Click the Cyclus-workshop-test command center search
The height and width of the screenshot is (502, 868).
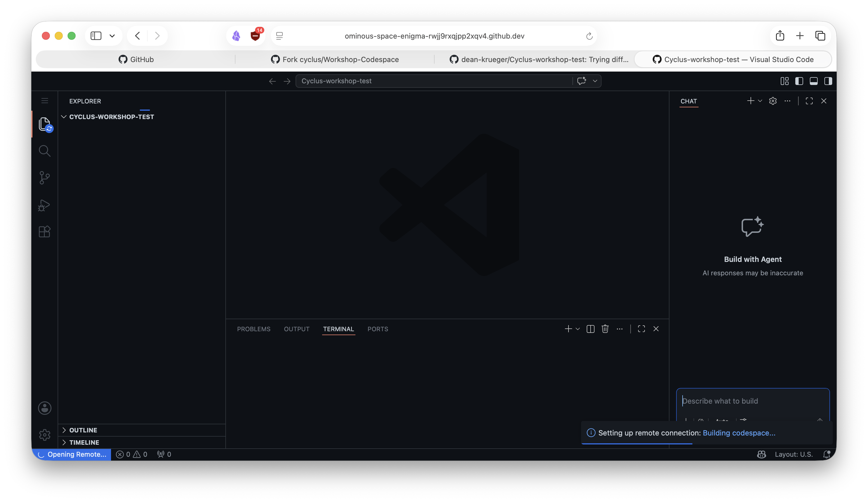click(x=434, y=81)
